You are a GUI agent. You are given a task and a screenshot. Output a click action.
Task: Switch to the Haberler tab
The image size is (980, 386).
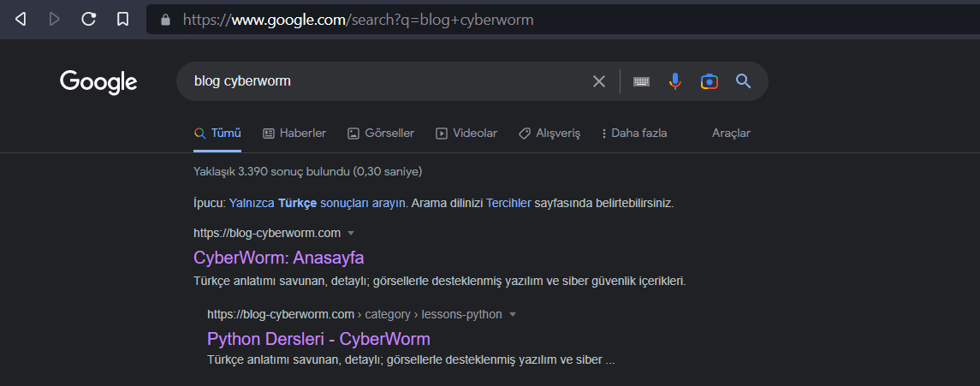click(x=294, y=134)
